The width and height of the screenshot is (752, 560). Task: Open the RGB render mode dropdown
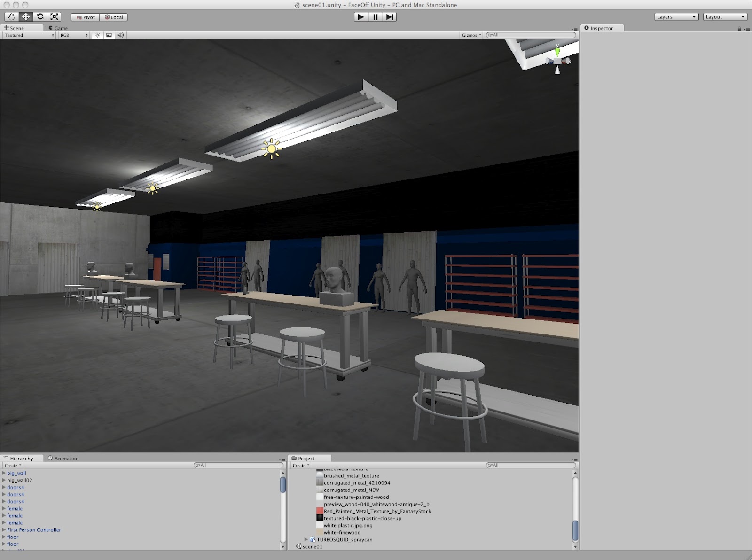click(70, 35)
